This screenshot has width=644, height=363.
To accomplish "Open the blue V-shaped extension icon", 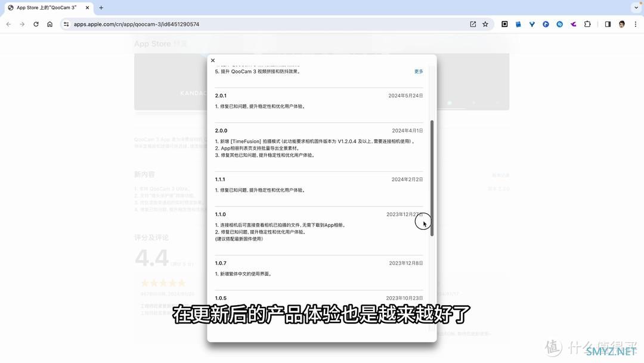I will tap(532, 24).
